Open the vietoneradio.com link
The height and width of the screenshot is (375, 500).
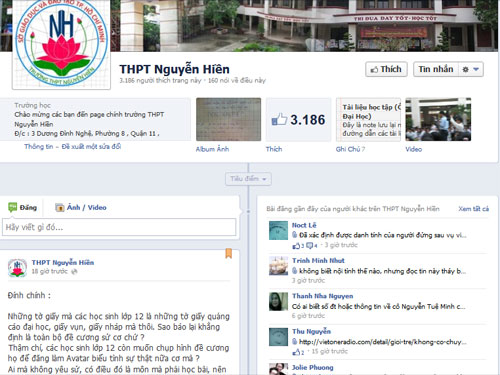pos(382,342)
